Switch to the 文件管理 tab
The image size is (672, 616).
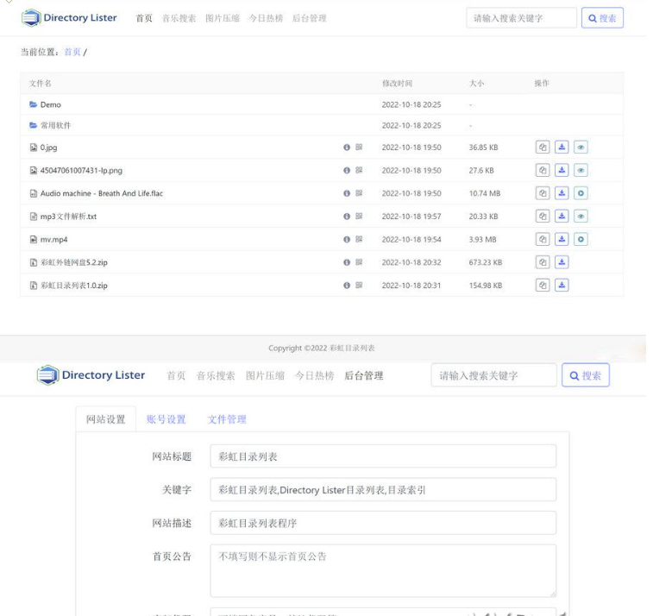(227, 419)
